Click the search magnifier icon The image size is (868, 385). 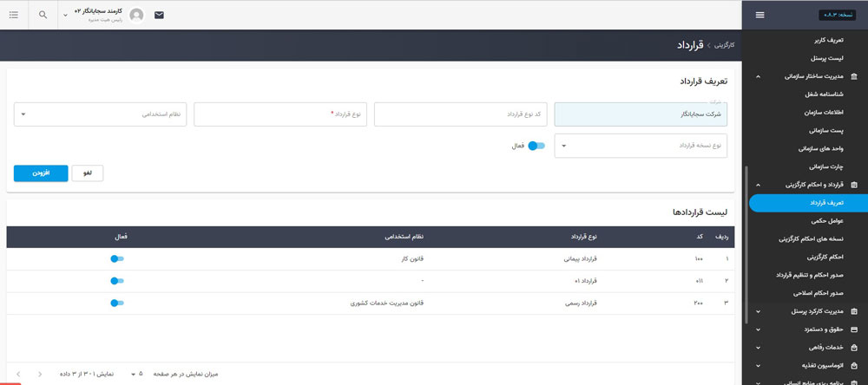(x=43, y=15)
